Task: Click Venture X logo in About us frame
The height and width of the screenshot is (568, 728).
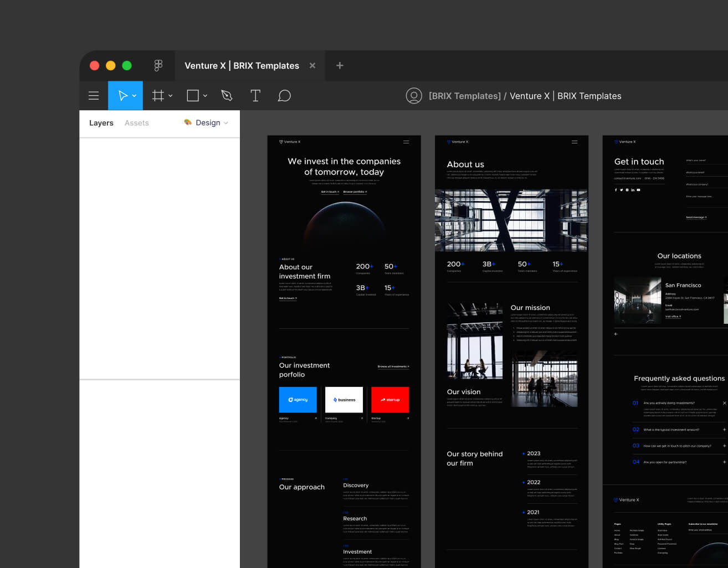Action: (458, 142)
